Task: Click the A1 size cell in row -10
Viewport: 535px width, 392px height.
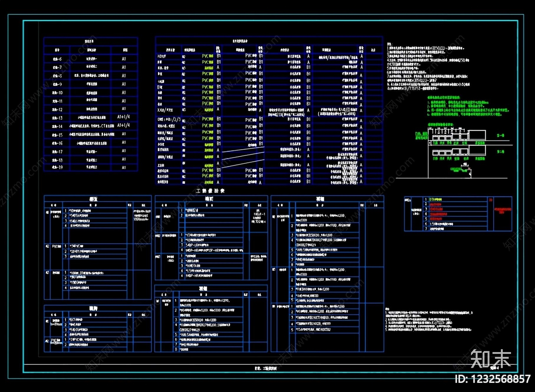Action: 124,93
